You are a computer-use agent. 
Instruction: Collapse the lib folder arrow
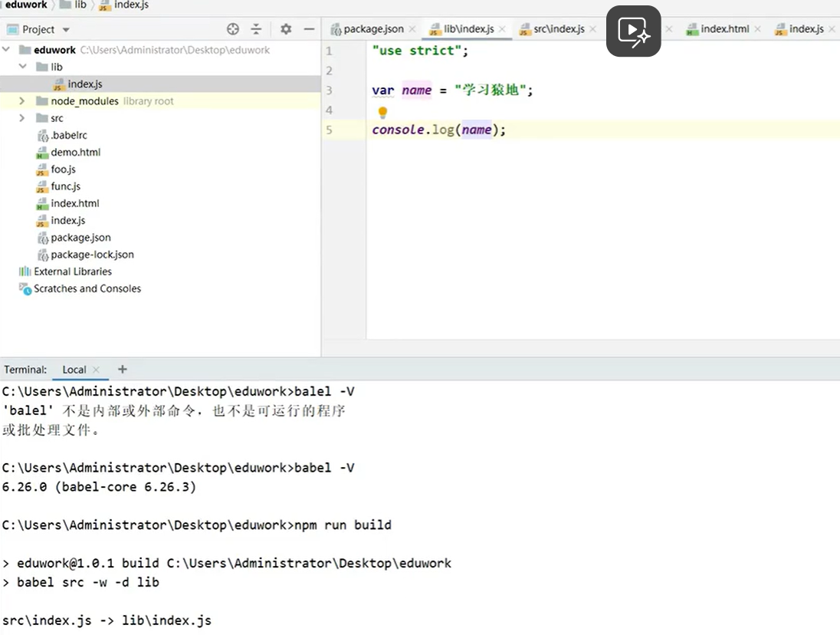coord(22,67)
